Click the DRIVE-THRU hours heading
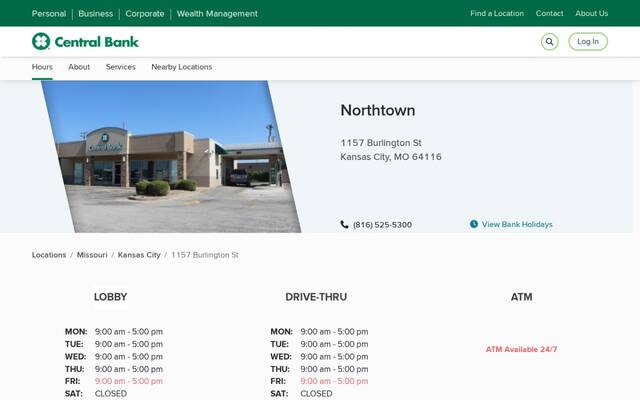 click(316, 297)
